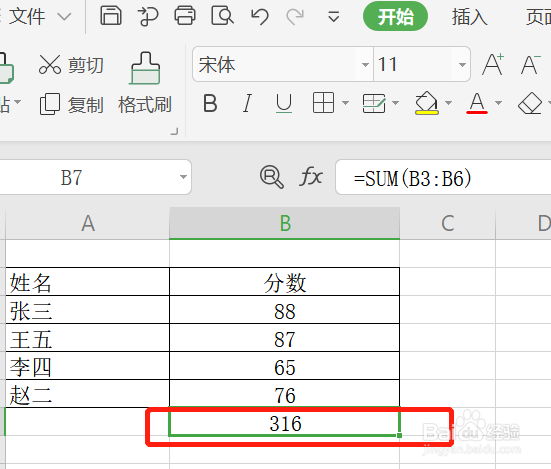Click the export-to-PDF icon beside Save
551x469 pixels.
148,17
